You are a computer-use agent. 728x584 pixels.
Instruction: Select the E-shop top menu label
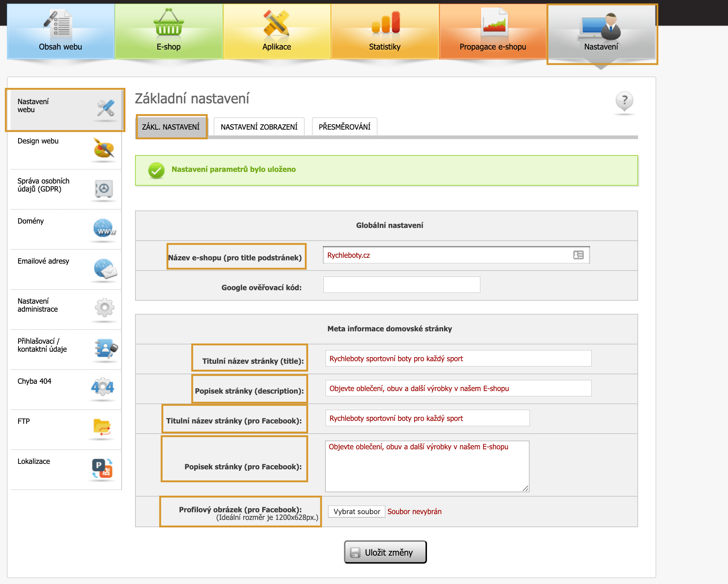tap(169, 47)
